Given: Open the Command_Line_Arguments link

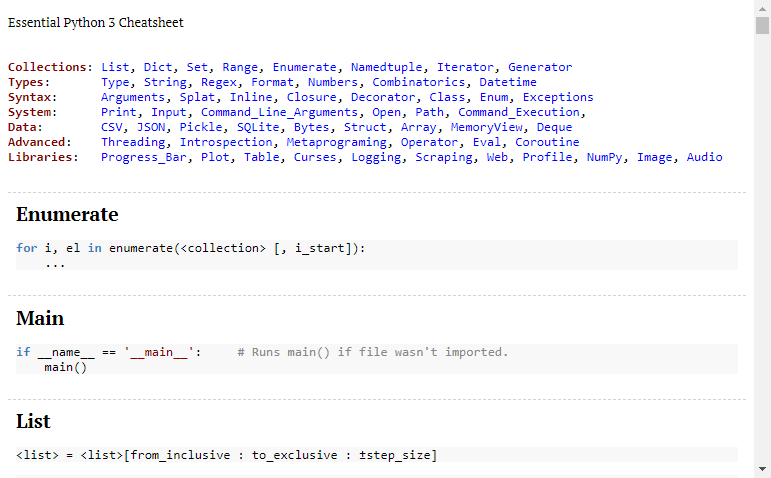Looking at the screenshot, I should click(x=279, y=112).
